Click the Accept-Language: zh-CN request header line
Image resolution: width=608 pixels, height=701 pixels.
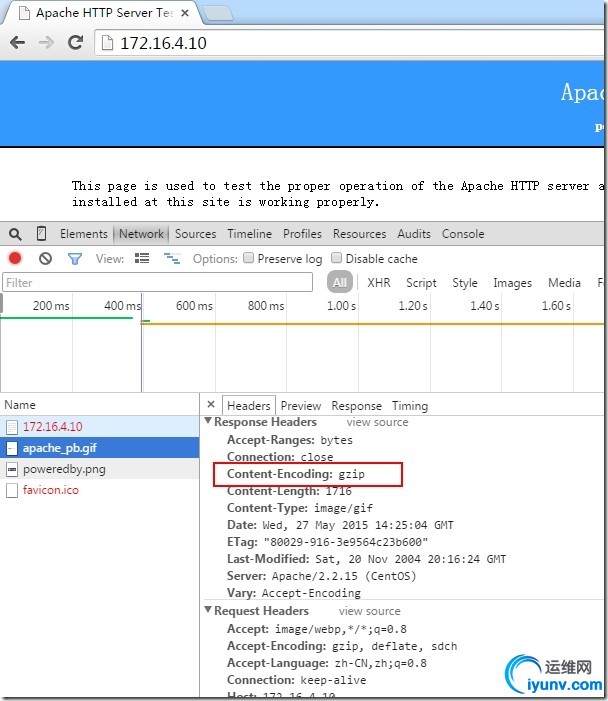(327, 663)
